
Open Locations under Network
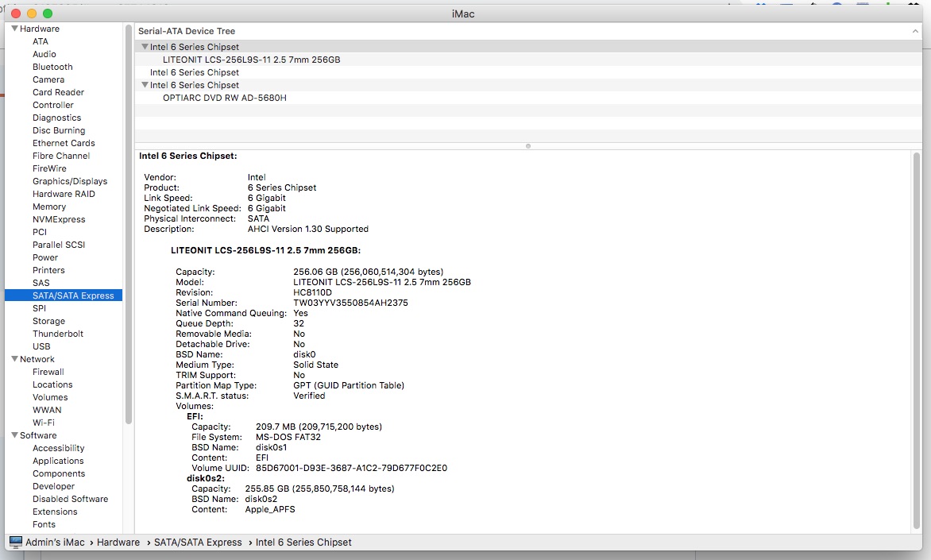(52, 384)
